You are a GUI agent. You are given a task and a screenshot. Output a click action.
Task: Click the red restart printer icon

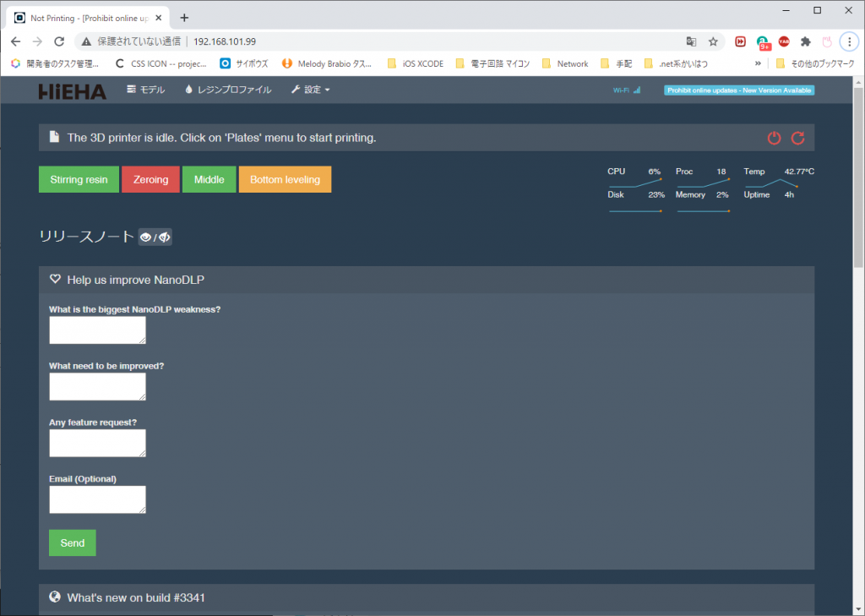coord(797,138)
